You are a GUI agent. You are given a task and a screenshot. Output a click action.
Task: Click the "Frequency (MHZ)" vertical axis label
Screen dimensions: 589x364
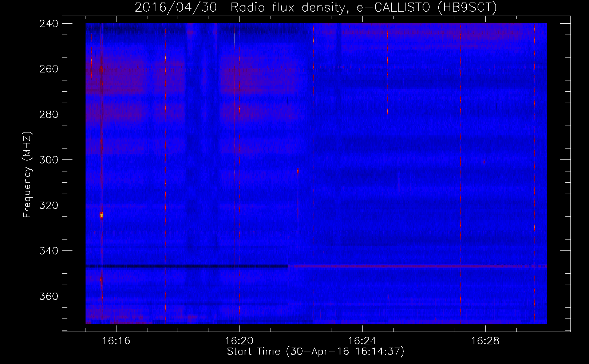(28, 175)
